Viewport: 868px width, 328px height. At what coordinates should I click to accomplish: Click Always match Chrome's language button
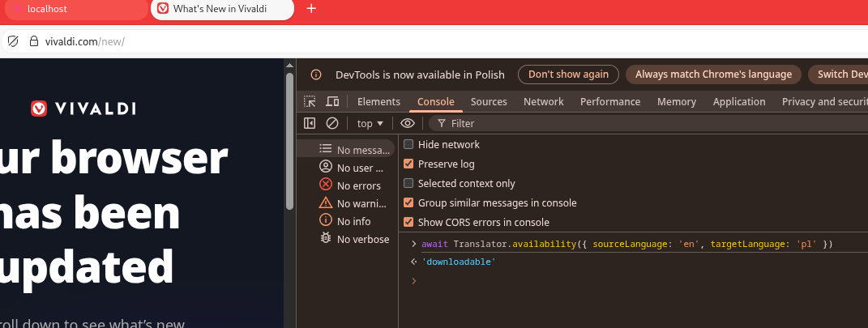tap(713, 75)
